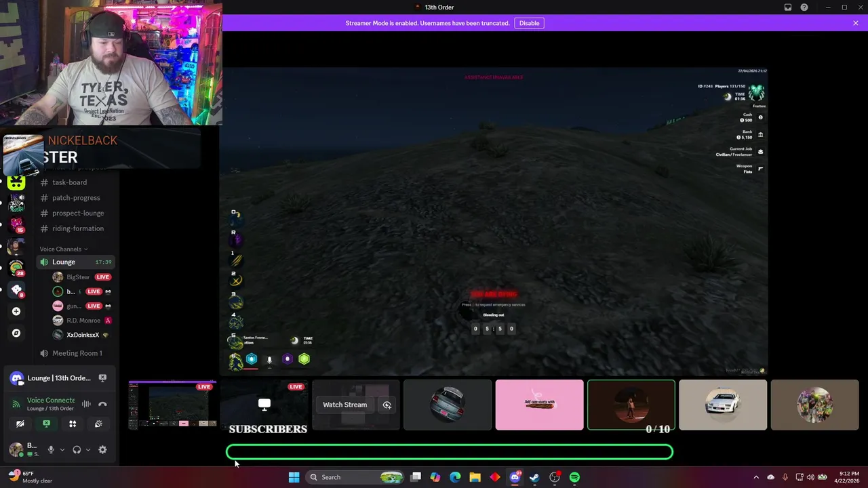Click the pop-out icon beside Watch Stream
Viewport: 868px width, 488px height.
tap(387, 405)
